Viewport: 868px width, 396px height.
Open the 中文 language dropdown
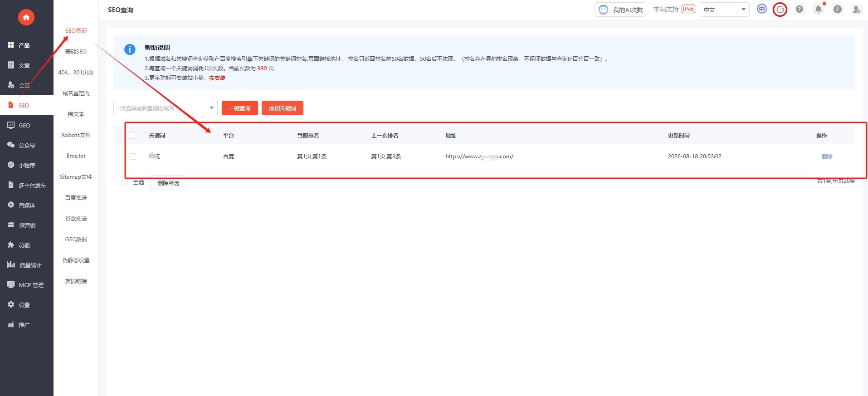coord(724,10)
